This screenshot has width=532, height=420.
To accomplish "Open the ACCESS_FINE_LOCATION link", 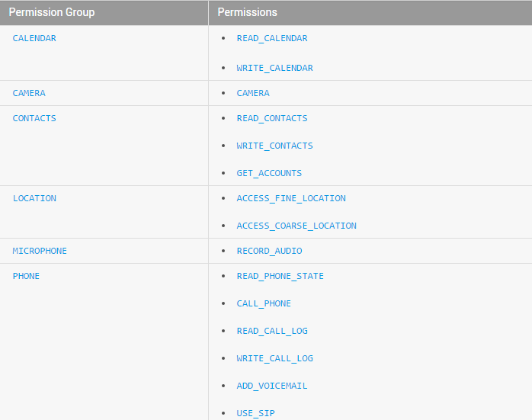I will pyautogui.click(x=291, y=198).
